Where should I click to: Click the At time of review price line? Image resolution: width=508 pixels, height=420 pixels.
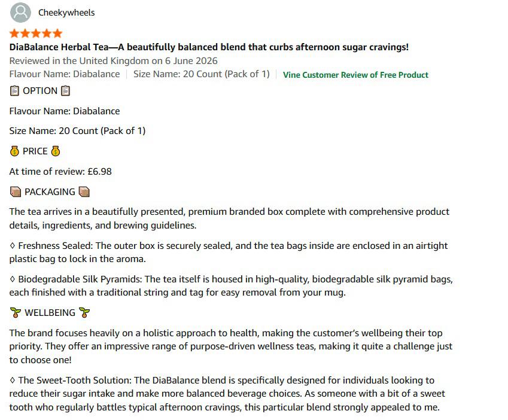tap(60, 171)
